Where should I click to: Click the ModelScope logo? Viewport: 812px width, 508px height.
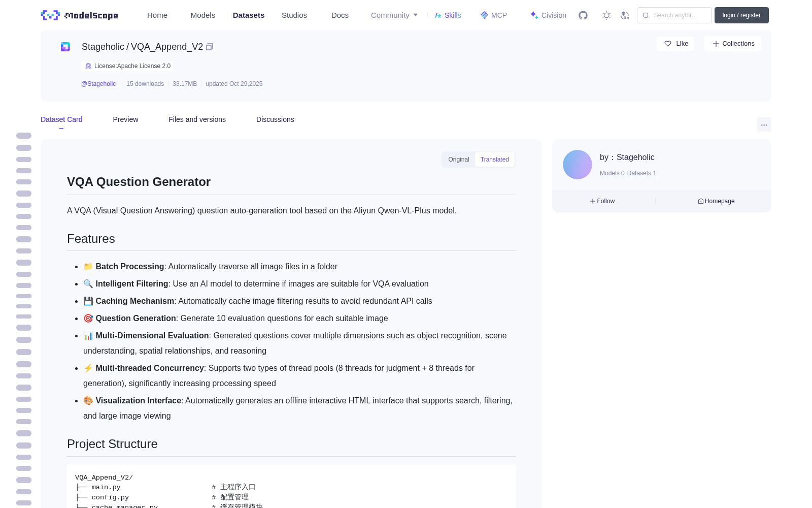coord(80,15)
